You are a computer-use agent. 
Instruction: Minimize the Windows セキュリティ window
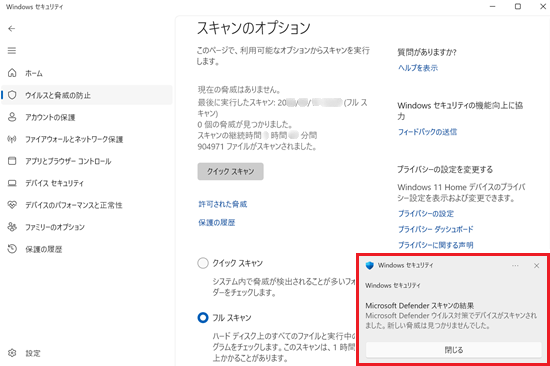pyautogui.click(x=492, y=7)
